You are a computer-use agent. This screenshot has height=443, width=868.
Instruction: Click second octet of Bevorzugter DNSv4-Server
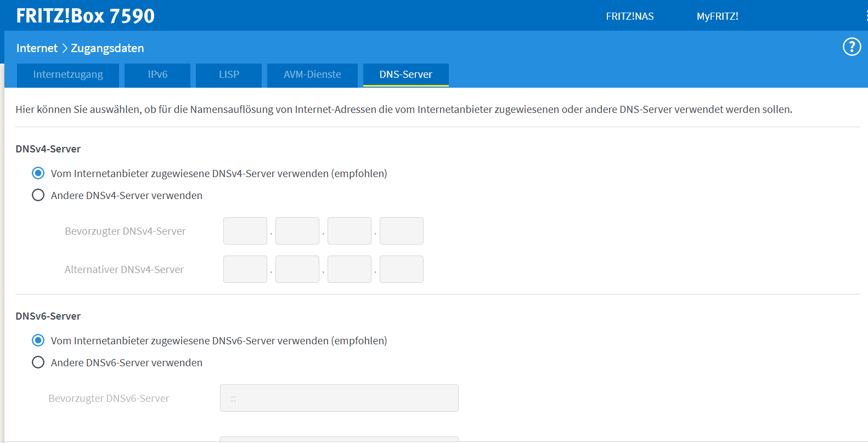click(x=297, y=231)
